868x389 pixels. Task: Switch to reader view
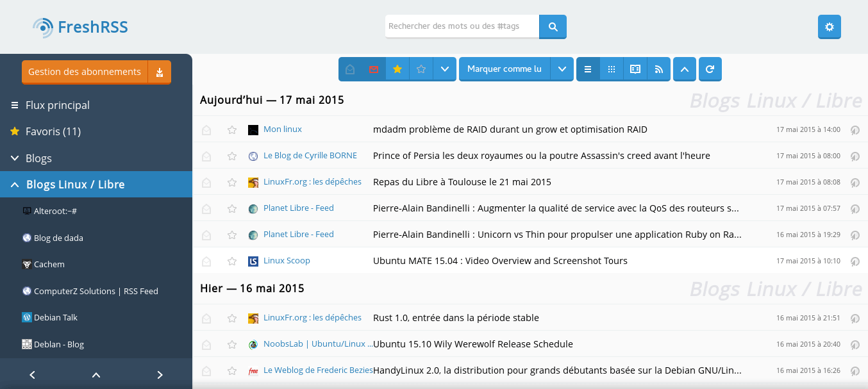[635, 69]
